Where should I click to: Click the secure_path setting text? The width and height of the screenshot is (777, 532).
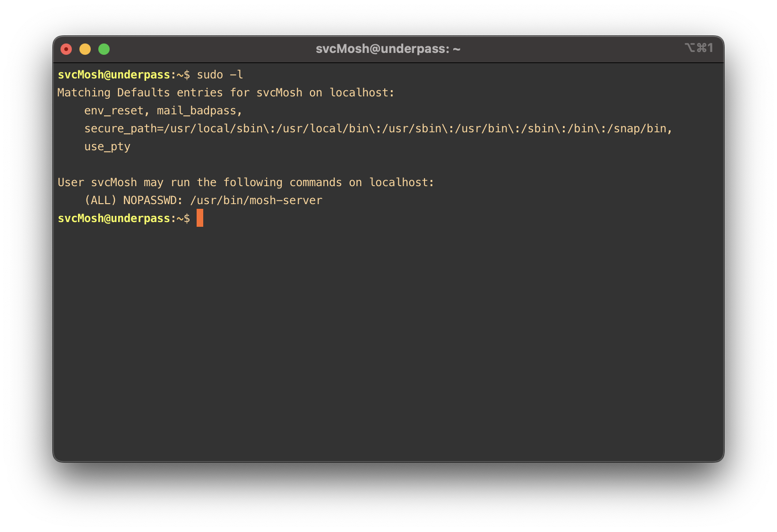124,129
